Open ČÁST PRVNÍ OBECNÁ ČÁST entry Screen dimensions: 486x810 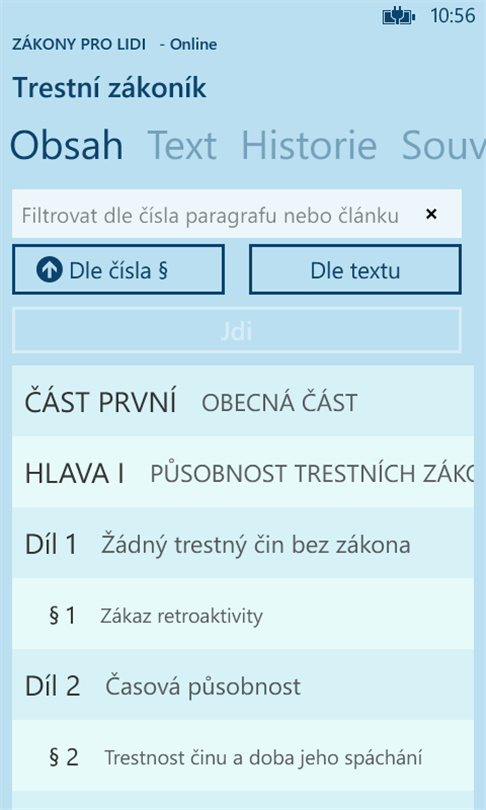[243, 401]
